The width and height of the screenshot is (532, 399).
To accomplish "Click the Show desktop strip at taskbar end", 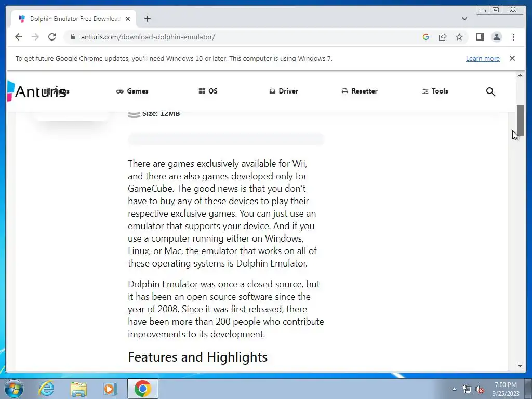I will [529, 389].
